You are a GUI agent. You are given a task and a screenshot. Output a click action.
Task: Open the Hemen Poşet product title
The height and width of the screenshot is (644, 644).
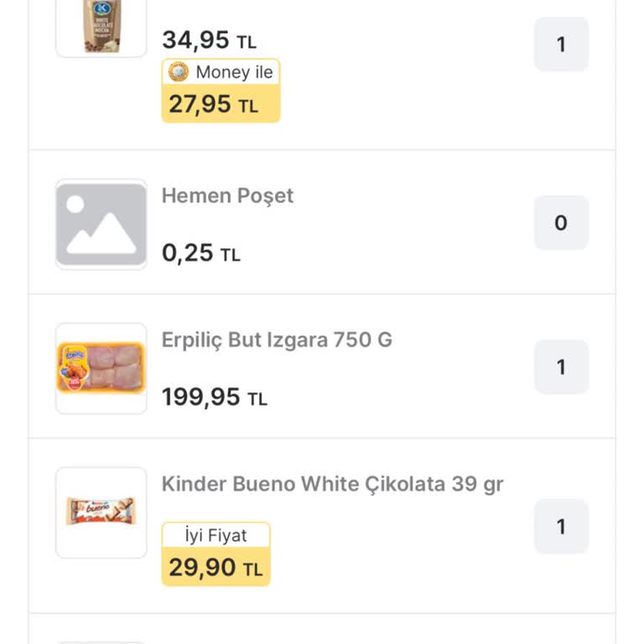227,195
